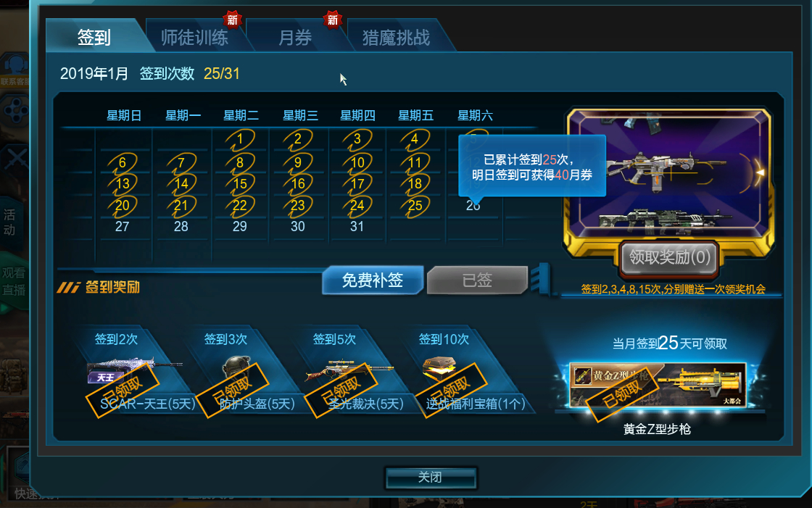Click the 逆战福利宝箱 chest reward icon
The width and height of the screenshot is (812, 508).
pos(439,369)
